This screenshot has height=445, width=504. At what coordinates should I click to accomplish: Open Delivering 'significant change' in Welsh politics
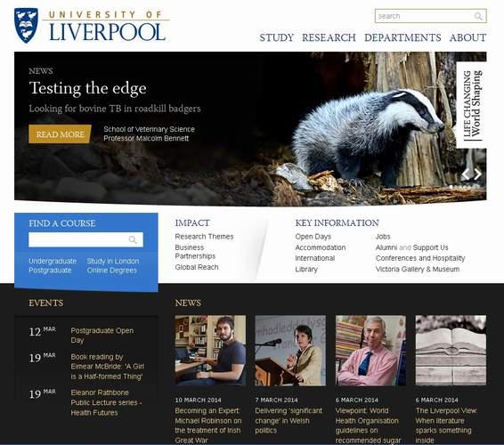pyautogui.click(x=289, y=421)
